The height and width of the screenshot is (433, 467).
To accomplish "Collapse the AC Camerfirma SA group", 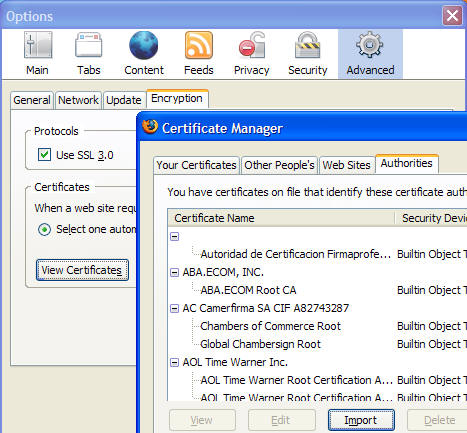I will (174, 308).
